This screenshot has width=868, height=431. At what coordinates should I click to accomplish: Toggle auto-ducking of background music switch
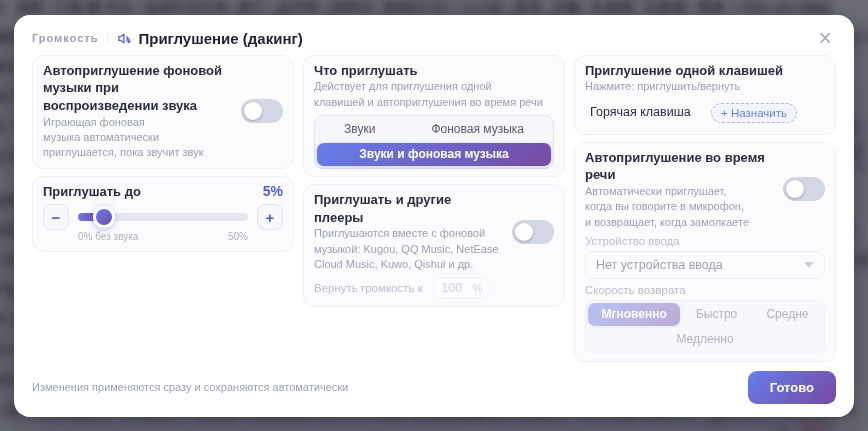262,111
